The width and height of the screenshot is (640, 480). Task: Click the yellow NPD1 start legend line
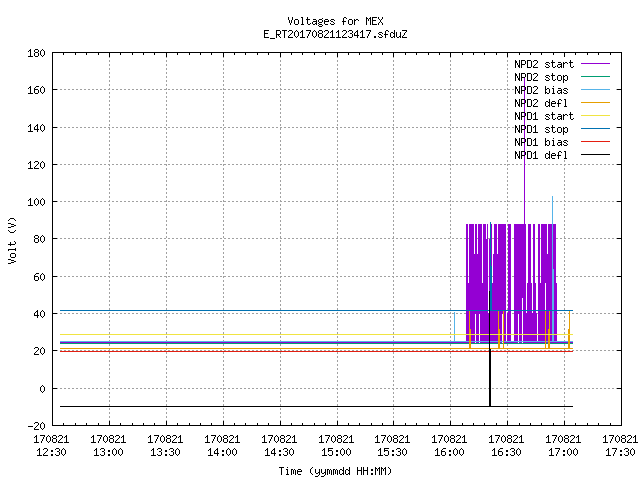coord(595,116)
